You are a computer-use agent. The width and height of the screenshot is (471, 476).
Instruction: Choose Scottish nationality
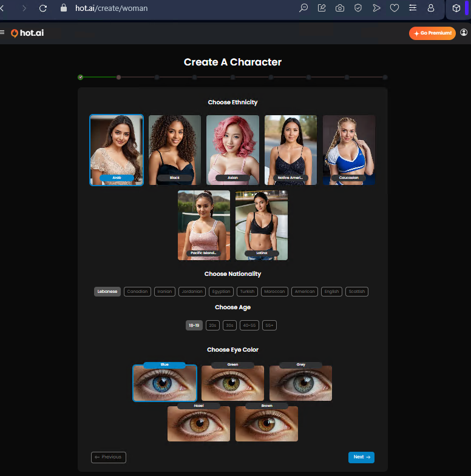tap(357, 292)
